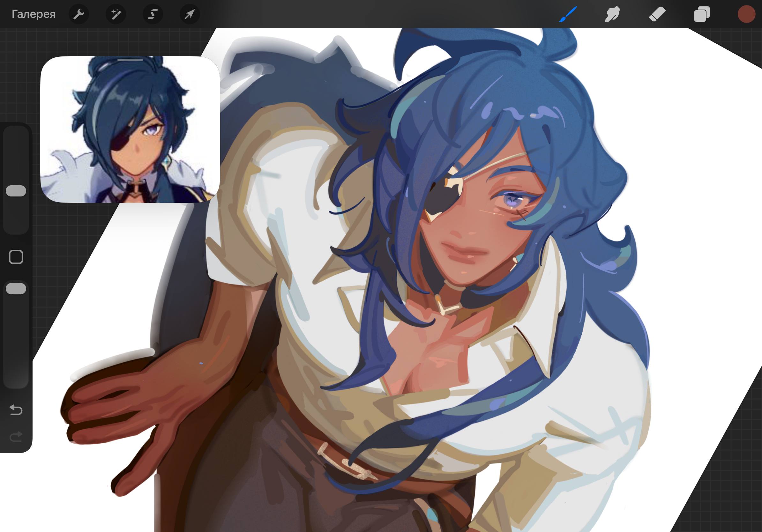
Task: Click the reference window grab handle
Action: pyautogui.click(x=130, y=60)
